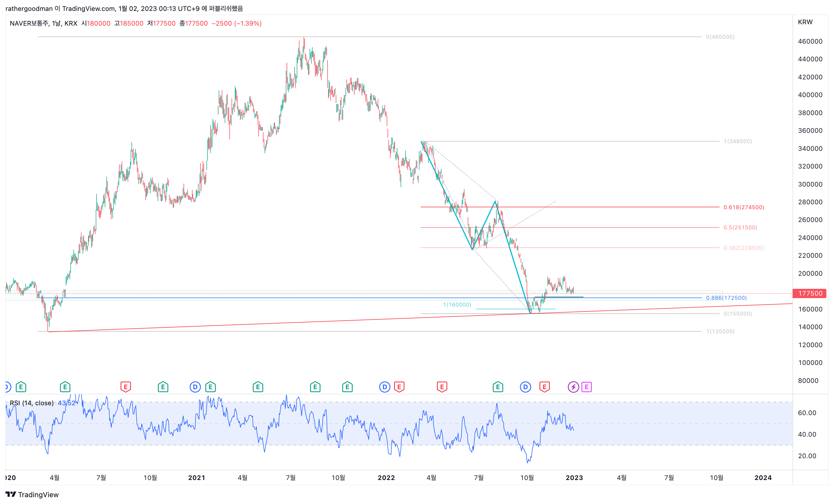Click the red 177500 current price label
The image size is (834, 504).
(810, 293)
